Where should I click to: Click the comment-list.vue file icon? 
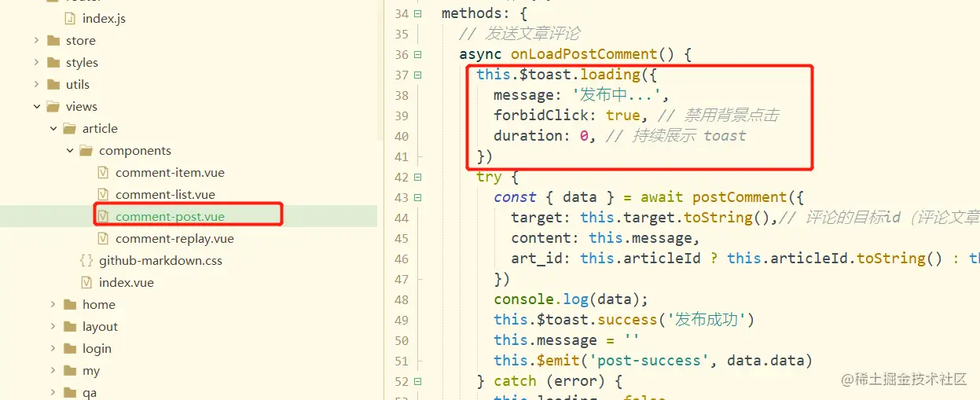click(103, 195)
